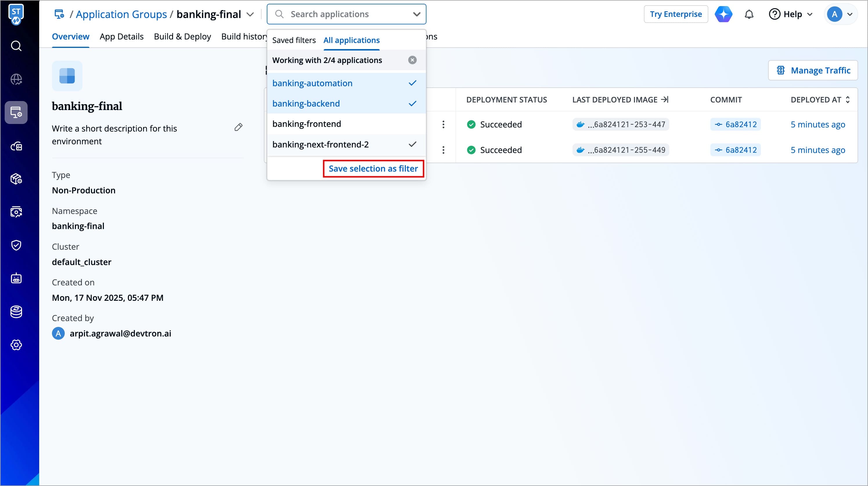This screenshot has height=486, width=868.
Task: Open Application Groups sidebar icon
Action: (x=16, y=112)
